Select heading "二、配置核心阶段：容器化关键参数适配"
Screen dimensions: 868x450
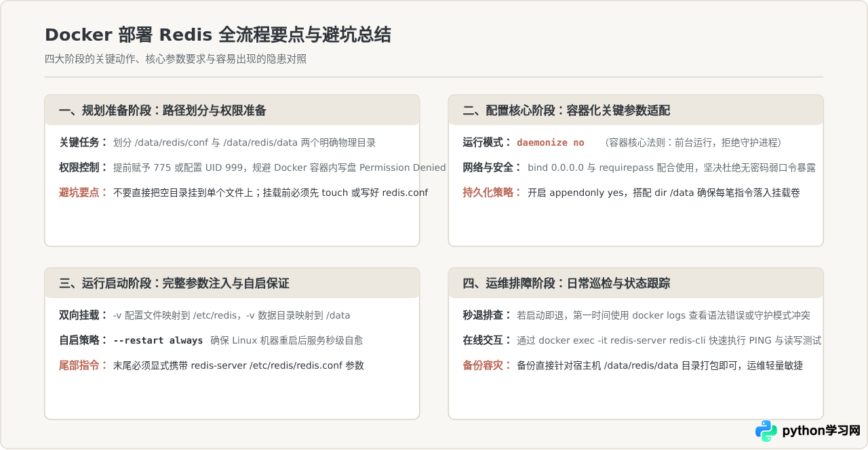tap(567, 110)
